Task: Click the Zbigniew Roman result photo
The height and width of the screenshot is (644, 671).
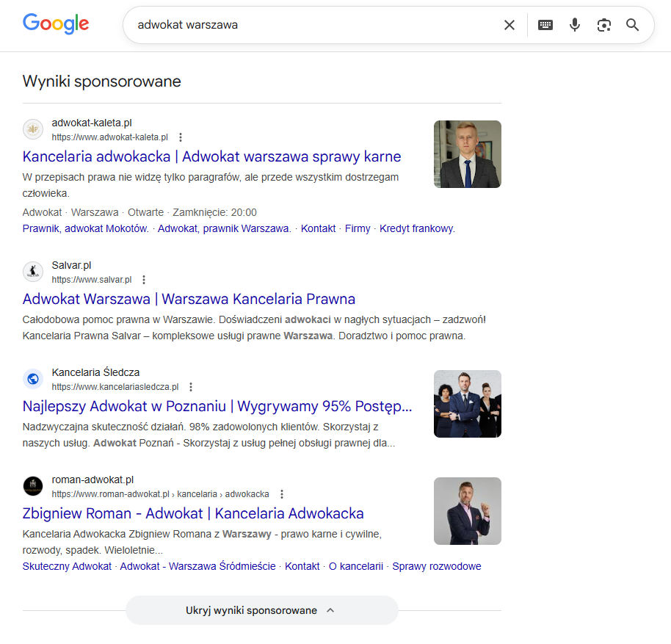Action: 468,511
